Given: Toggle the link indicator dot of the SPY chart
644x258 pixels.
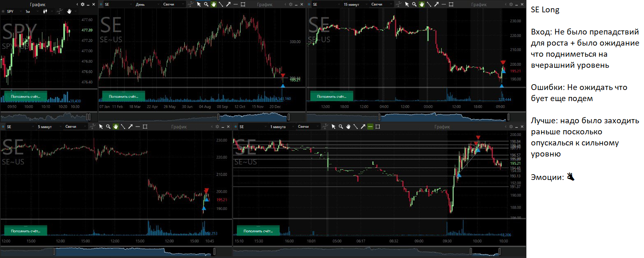Looking at the screenshot, I should click(4, 12).
